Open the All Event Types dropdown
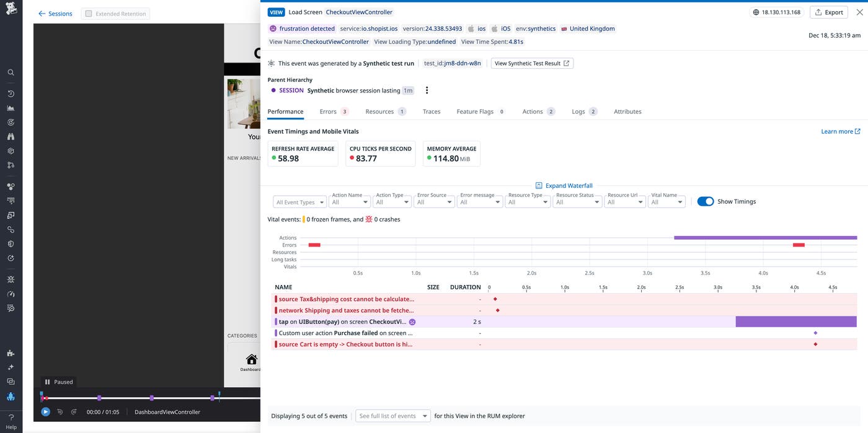The height and width of the screenshot is (433, 868). [x=299, y=202]
